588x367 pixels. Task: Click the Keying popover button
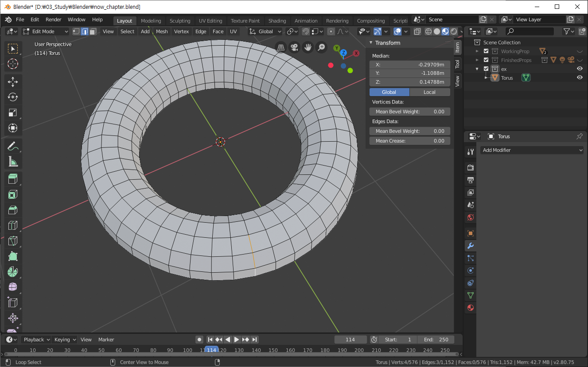coord(65,340)
